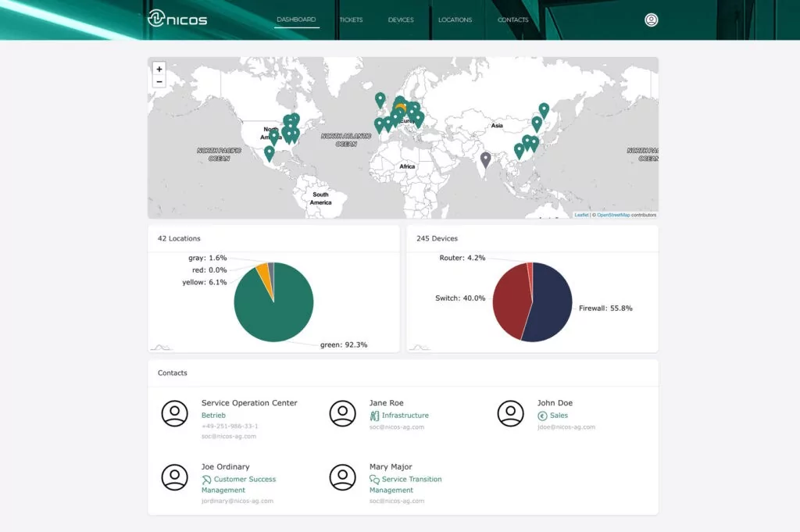This screenshot has width=800, height=532.
Task: Open the Betrieb link
Action: pyautogui.click(x=213, y=415)
